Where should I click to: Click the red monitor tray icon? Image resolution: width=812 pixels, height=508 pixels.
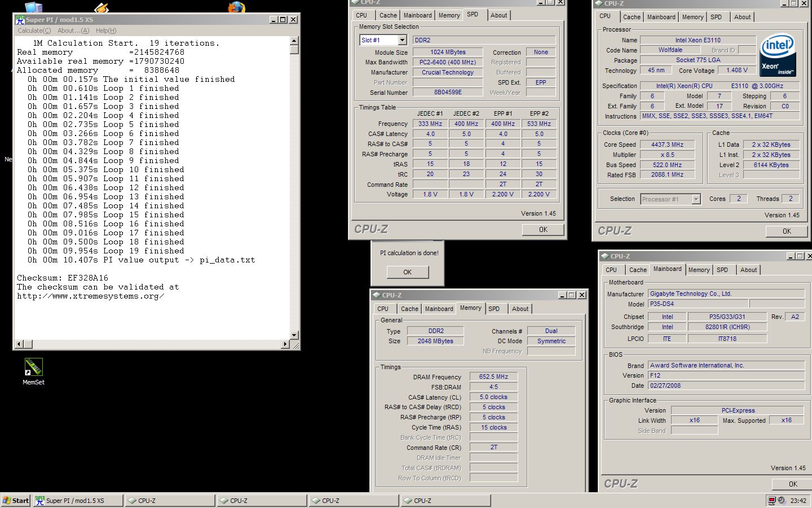pos(771,501)
